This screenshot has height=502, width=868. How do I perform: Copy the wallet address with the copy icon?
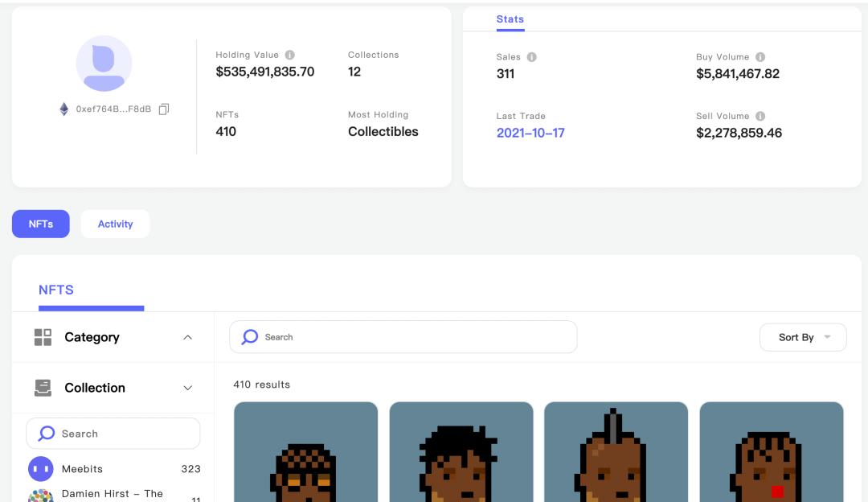click(164, 109)
